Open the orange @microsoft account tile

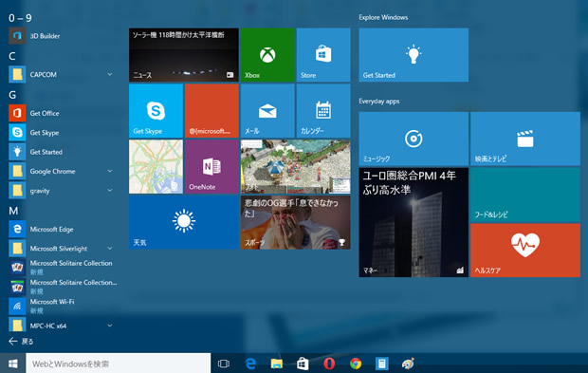[211, 111]
